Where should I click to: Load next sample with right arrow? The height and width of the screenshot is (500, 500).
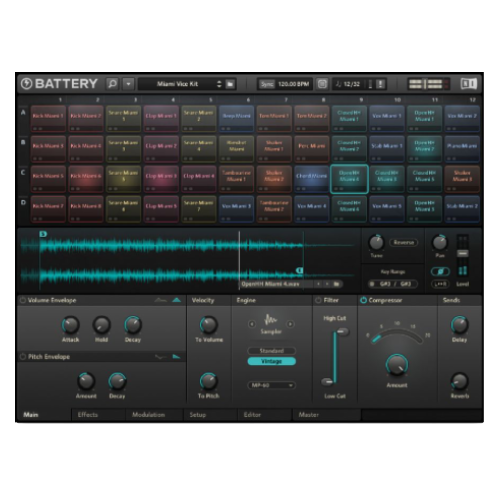pos(327,284)
